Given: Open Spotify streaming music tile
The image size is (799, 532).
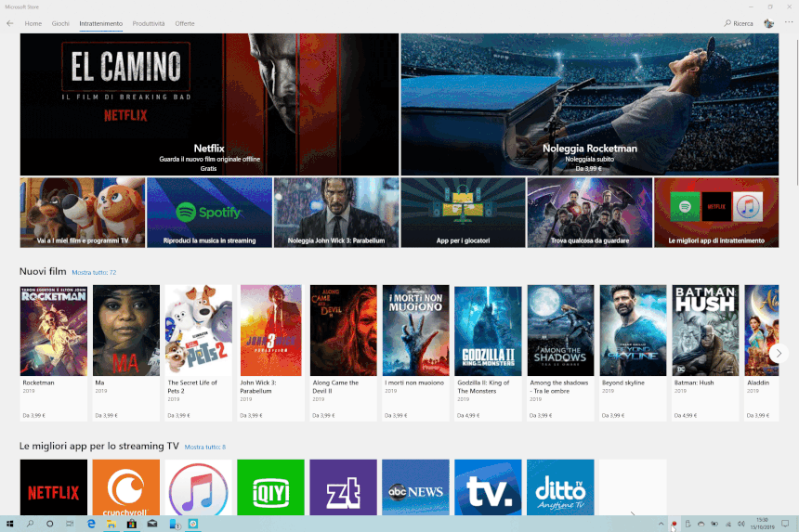Looking at the screenshot, I should pos(209,213).
